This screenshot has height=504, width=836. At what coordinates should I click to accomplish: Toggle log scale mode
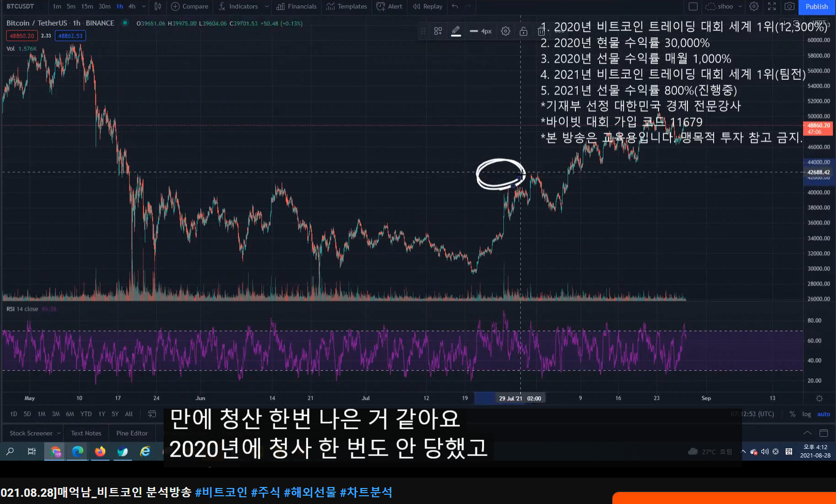[x=807, y=414]
